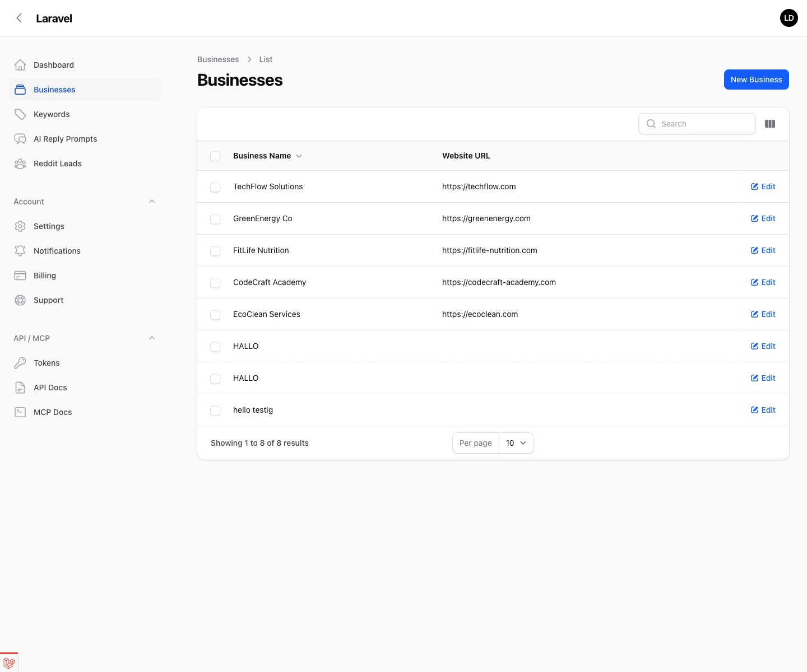Image resolution: width=807 pixels, height=672 pixels.
Task: Toggle the select-all checkbox in table header
Action: click(x=215, y=156)
